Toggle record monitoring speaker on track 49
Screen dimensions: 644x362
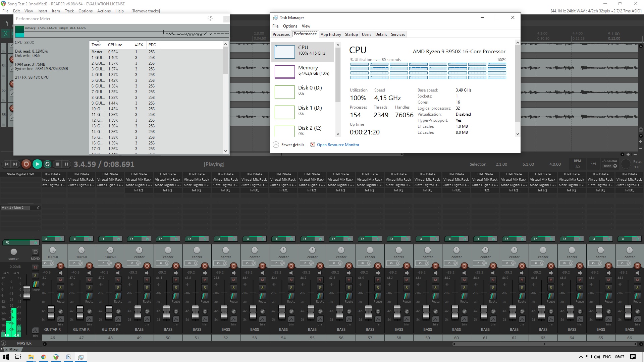click(x=147, y=273)
